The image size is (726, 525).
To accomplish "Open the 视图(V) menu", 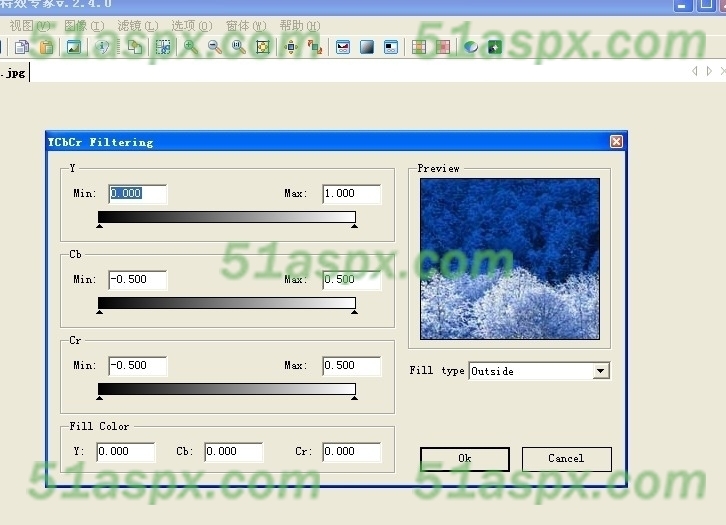I will click(30, 26).
